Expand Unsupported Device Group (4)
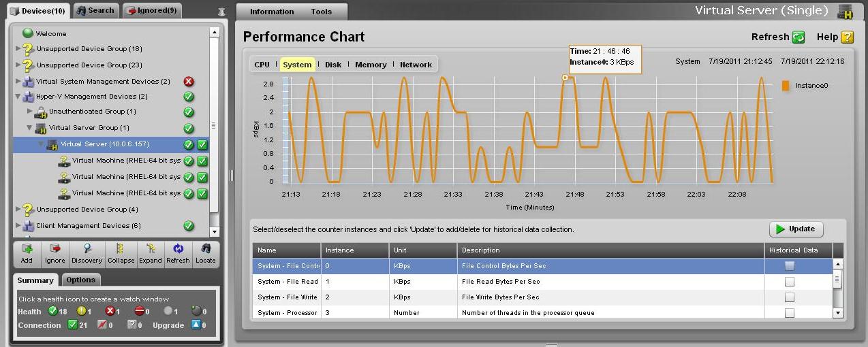Screen dimensions: 868x347 [x=18, y=210]
